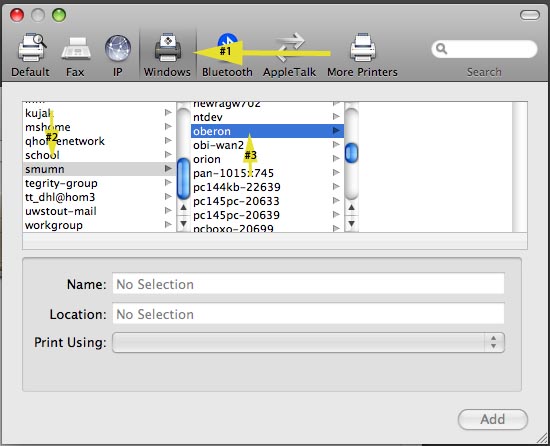Select the orion computer entry
The image size is (550, 446).
pyautogui.click(x=207, y=159)
